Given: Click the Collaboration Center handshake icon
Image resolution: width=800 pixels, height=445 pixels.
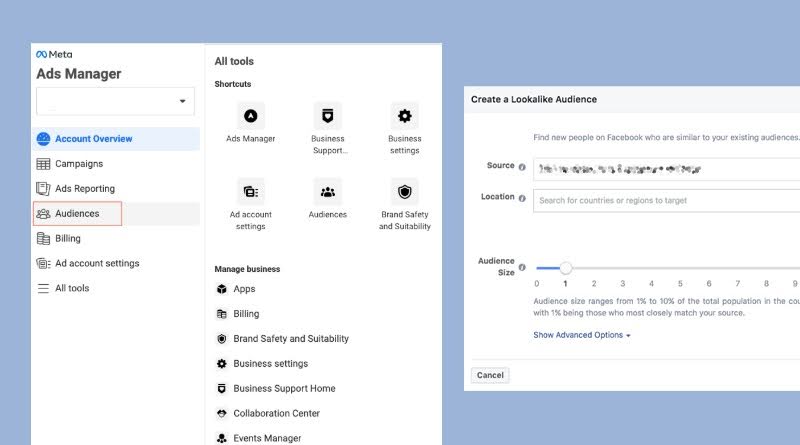Looking at the screenshot, I should (221, 413).
